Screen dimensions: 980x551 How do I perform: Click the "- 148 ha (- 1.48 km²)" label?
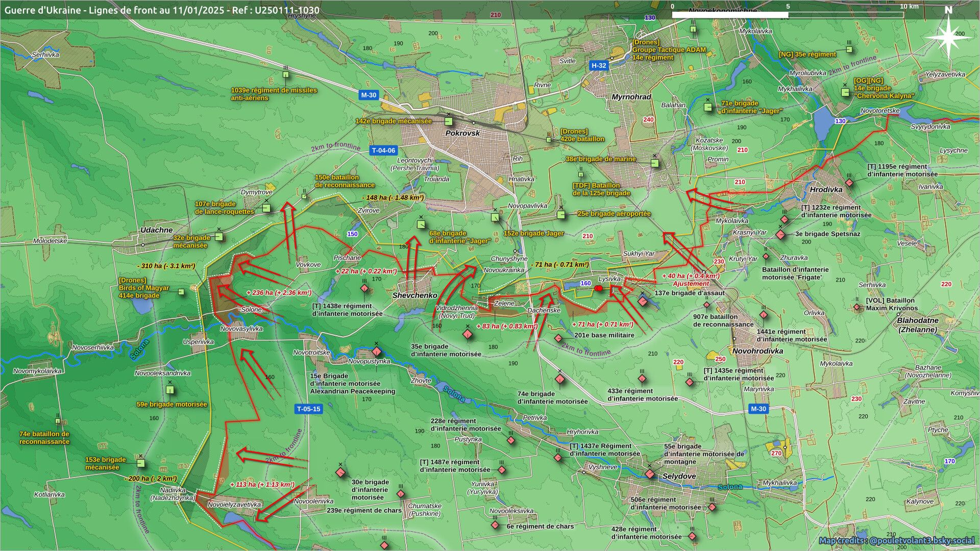coord(393,197)
